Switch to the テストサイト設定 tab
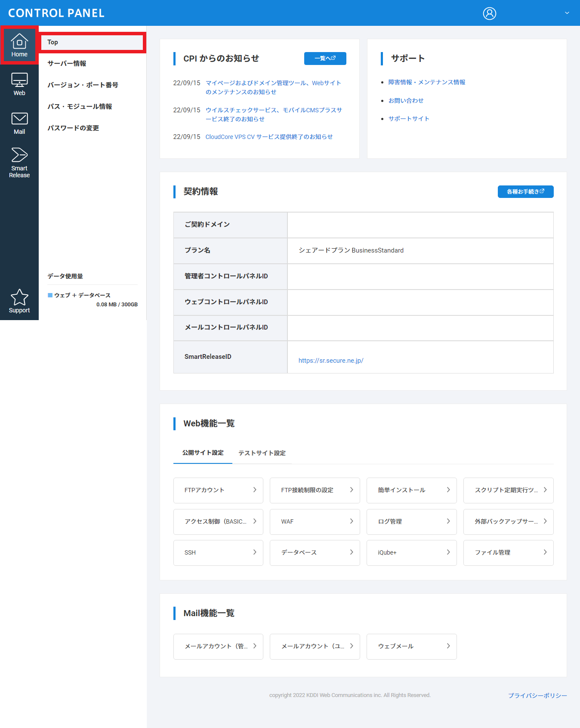 [x=262, y=453]
